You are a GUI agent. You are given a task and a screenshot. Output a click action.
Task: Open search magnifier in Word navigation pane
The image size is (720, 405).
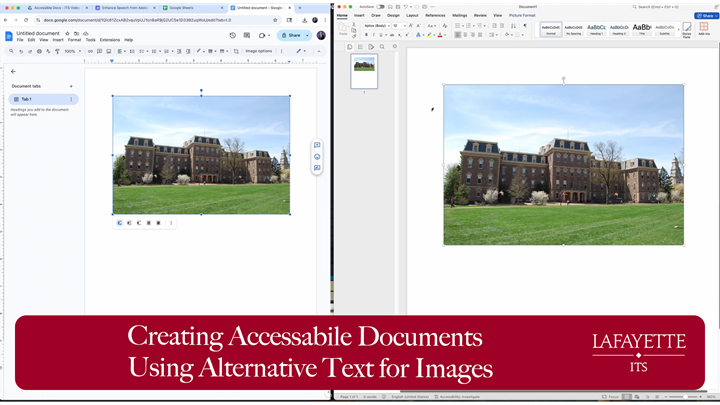click(382, 47)
